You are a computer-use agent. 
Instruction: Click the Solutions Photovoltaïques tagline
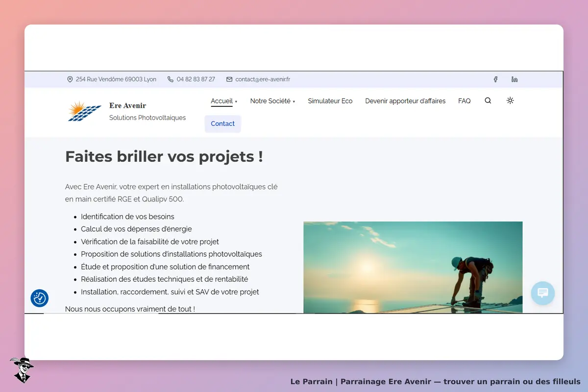(147, 118)
